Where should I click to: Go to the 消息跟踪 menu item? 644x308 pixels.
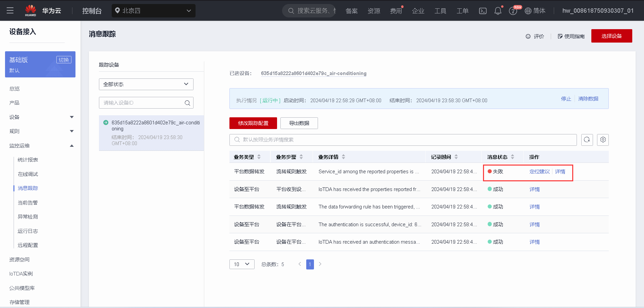pyautogui.click(x=28, y=188)
